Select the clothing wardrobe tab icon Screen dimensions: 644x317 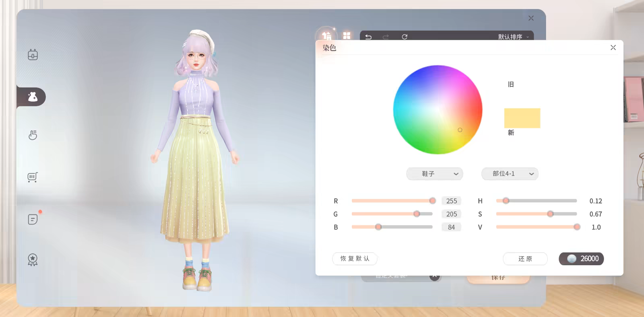pyautogui.click(x=326, y=36)
